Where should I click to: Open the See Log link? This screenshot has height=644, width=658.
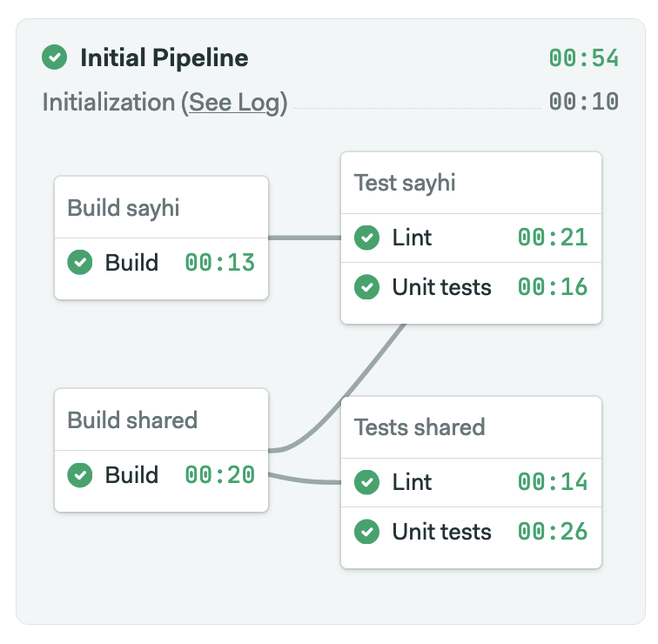pos(234,103)
